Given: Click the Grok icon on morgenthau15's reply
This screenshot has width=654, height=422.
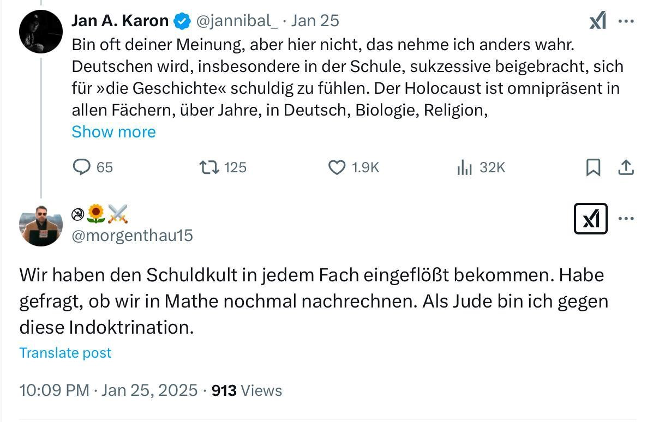Looking at the screenshot, I should (591, 218).
